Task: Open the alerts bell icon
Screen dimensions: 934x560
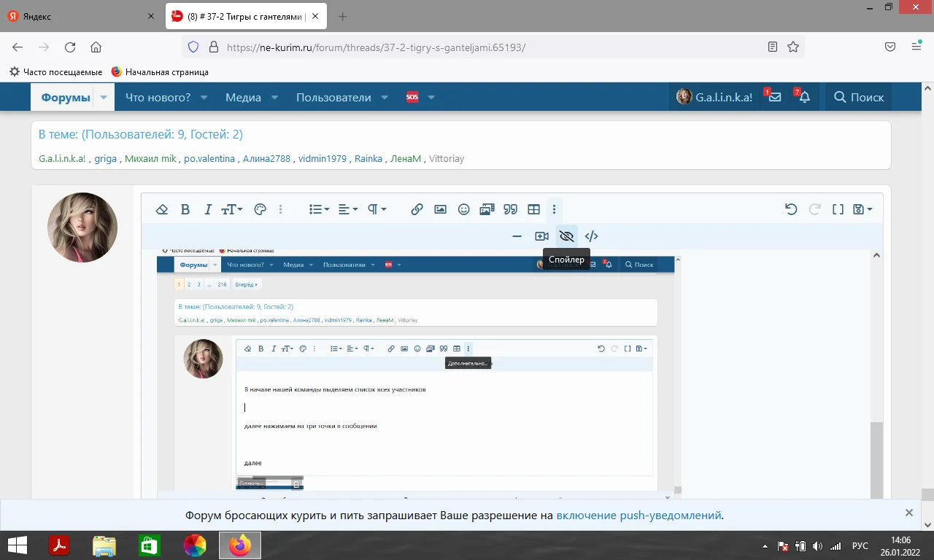Action: [804, 97]
